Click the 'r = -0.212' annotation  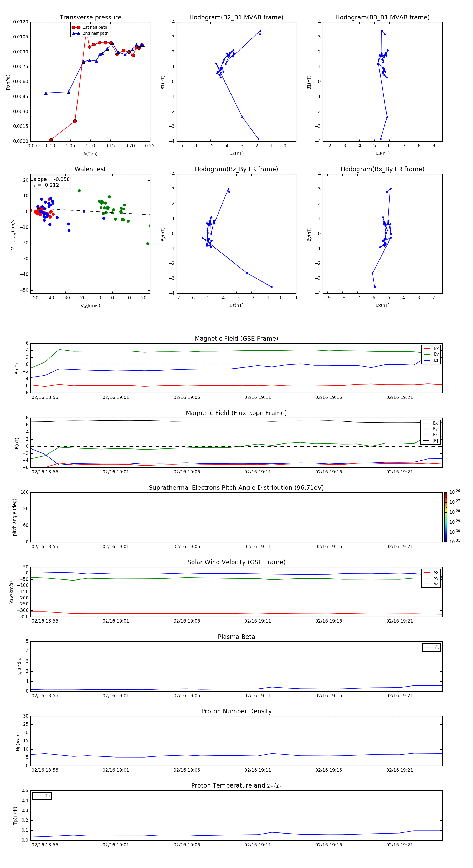point(47,185)
